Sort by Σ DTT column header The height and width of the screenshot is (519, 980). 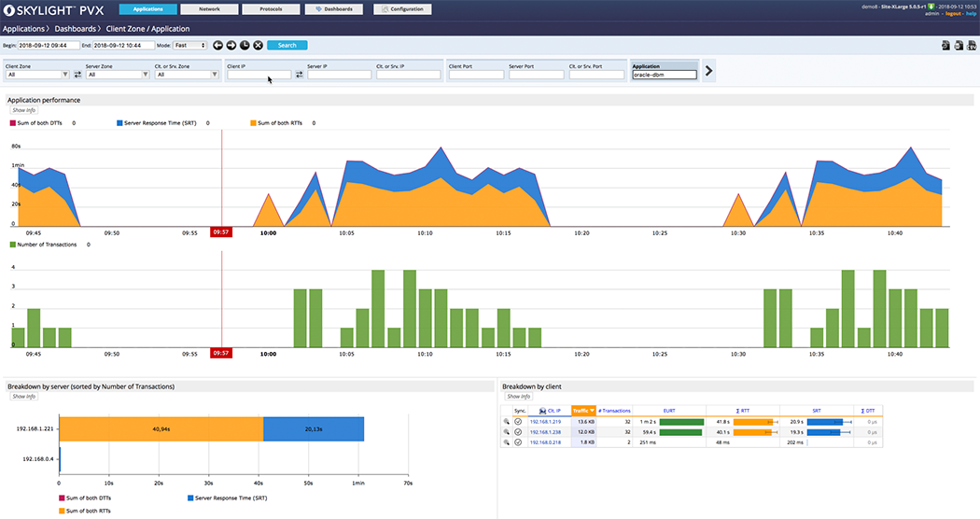pos(867,411)
